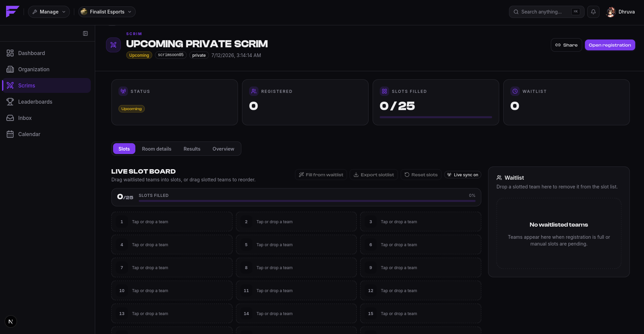Switch to Room details tab
The width and height of the screenshot is (644, 334).
(x=157, y=149)
